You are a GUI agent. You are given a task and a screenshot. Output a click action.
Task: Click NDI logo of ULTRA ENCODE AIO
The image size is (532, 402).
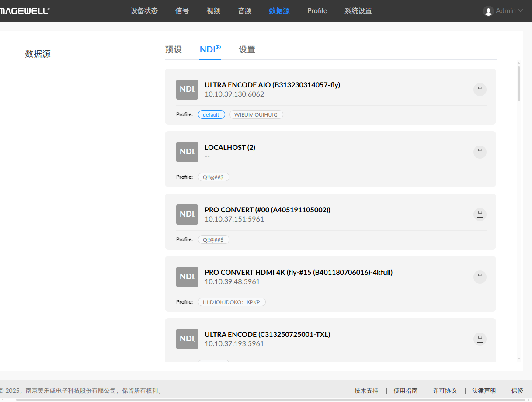point(187,89)
